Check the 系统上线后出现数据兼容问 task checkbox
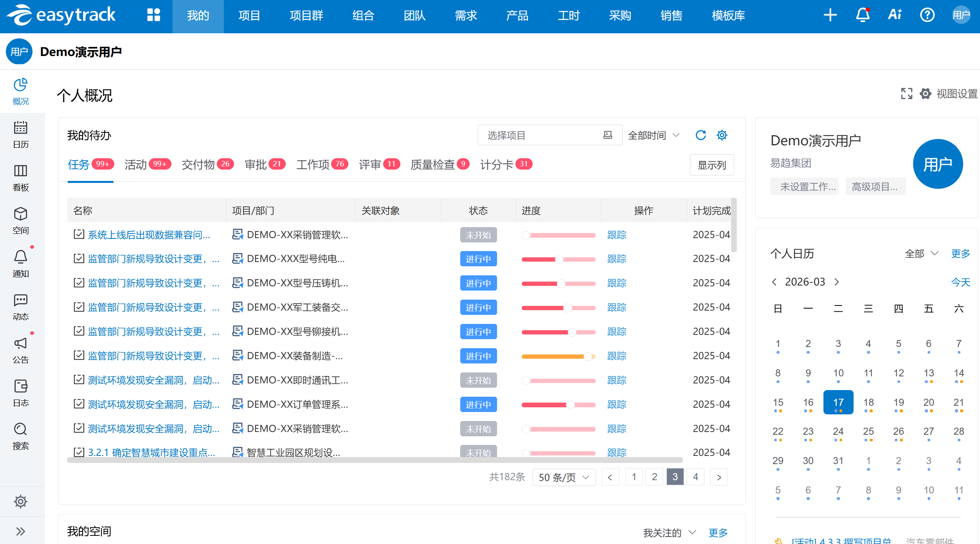Image resolution: width=980 pixels, height=544 pixels. [x=79, y=235]
